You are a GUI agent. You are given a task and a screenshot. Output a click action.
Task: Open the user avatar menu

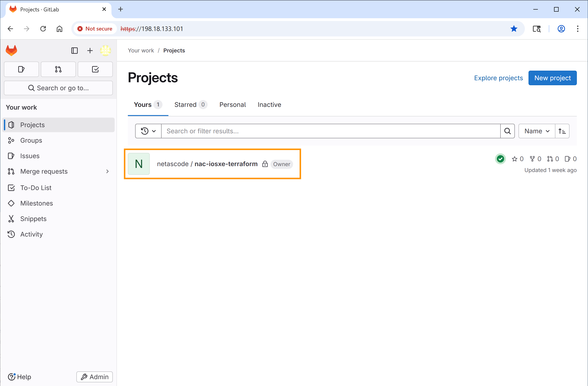point(106,51)
